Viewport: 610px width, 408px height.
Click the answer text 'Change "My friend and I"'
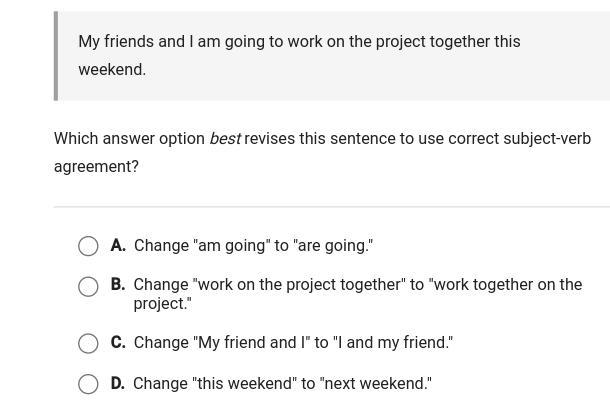[x=293, y=342]
